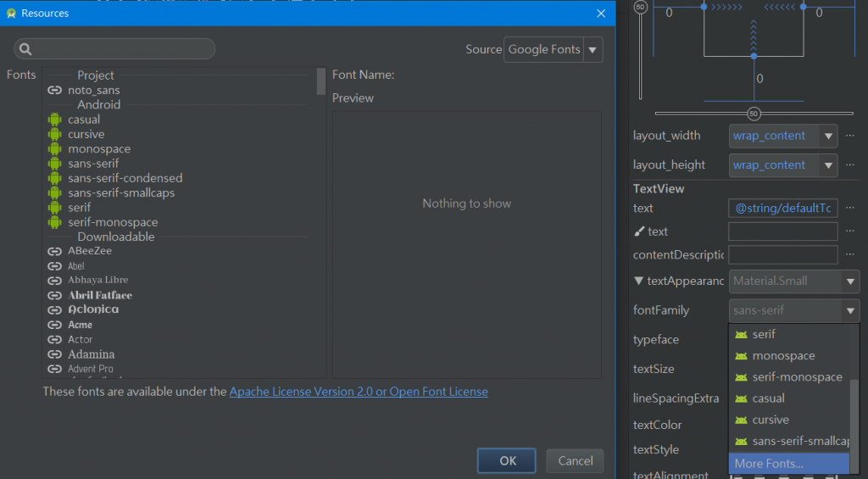Open the layout_width dropdown arrow
868x479 pixels.
[x=828, y=136]
